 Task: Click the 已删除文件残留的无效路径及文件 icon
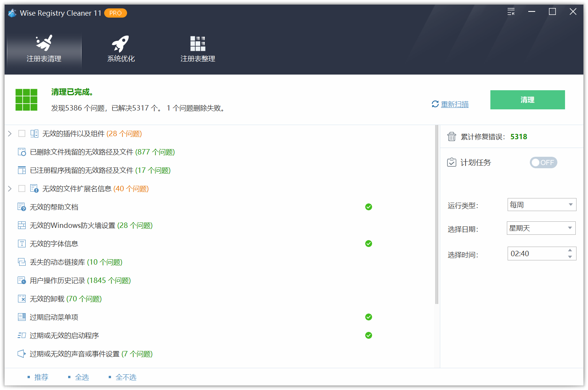click(22, 152)
